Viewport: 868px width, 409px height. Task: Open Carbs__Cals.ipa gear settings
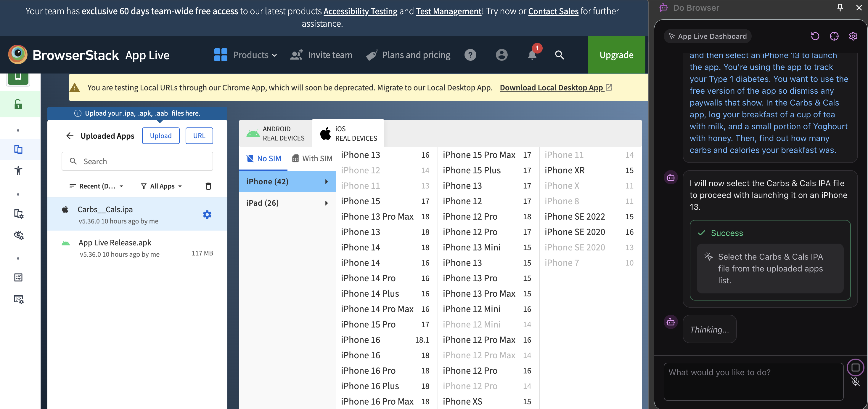tap(207, 215)
